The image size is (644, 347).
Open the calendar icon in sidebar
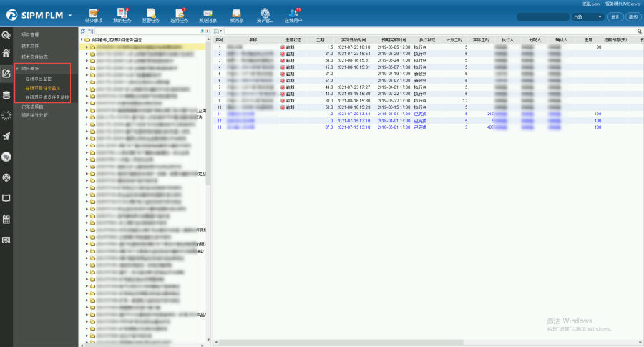[x=6, y=219]
